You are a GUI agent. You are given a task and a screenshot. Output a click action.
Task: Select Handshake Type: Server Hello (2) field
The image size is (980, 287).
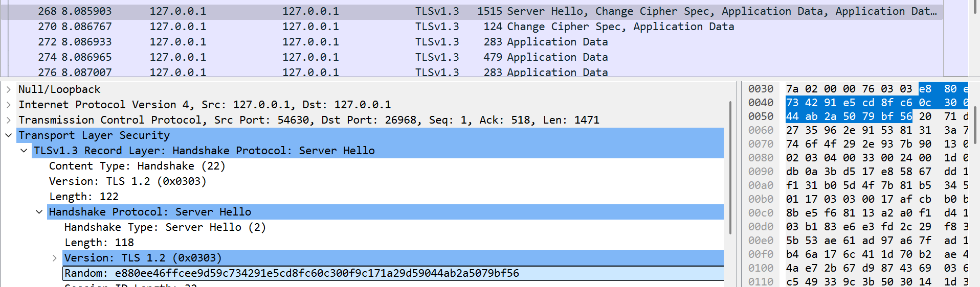(165, 227)
